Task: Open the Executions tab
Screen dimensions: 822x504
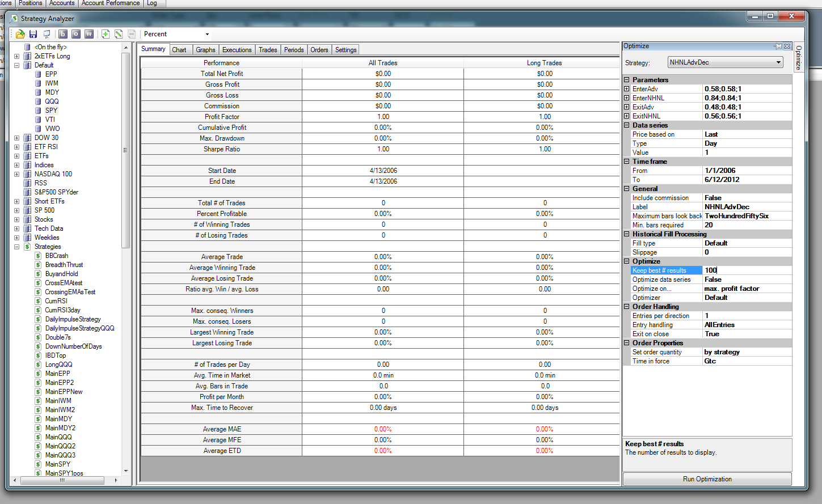Action: click(x=237, y=50)
